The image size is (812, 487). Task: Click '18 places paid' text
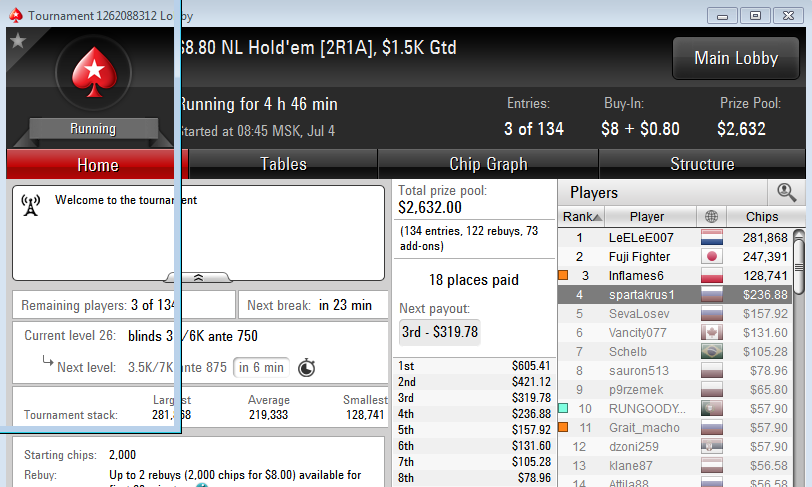pos(473,280)
